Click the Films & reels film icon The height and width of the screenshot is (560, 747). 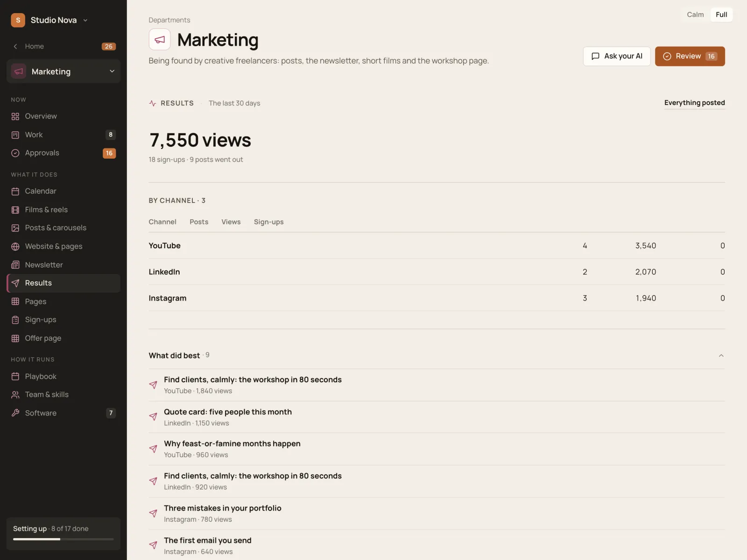[x=15, y=210]
